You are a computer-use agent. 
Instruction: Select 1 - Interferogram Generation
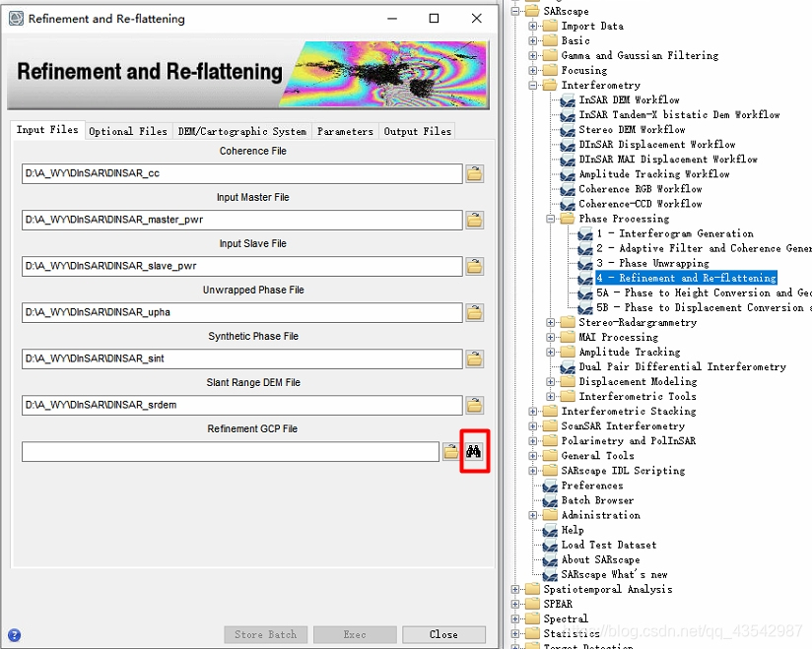pyautogui.click(x=675, y=234)
